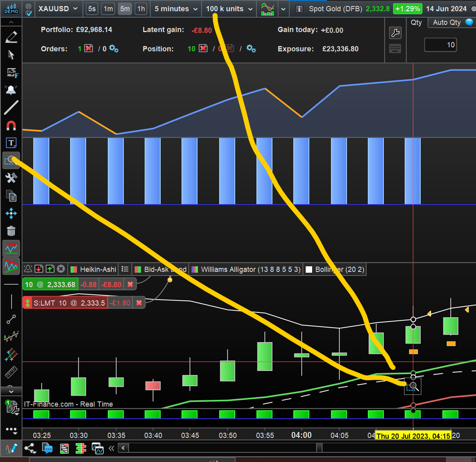Create an alert with bell icon

(x=11, y=90)
